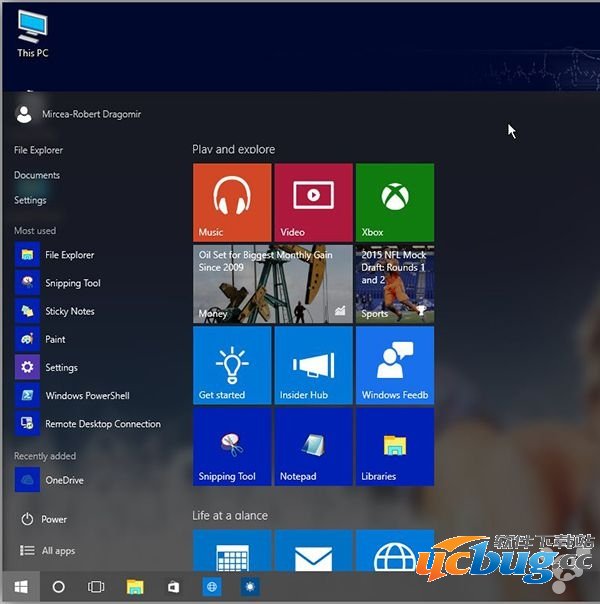Viewport: 600px width, 604px height.
Task: Click the Power button
Action: coord(44,519)
